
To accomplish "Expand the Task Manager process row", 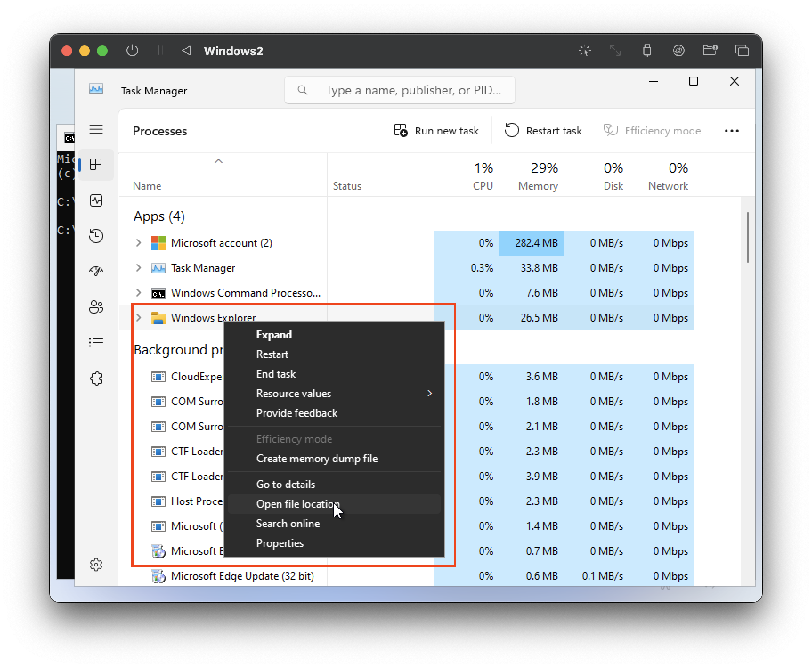I will 138,268.
